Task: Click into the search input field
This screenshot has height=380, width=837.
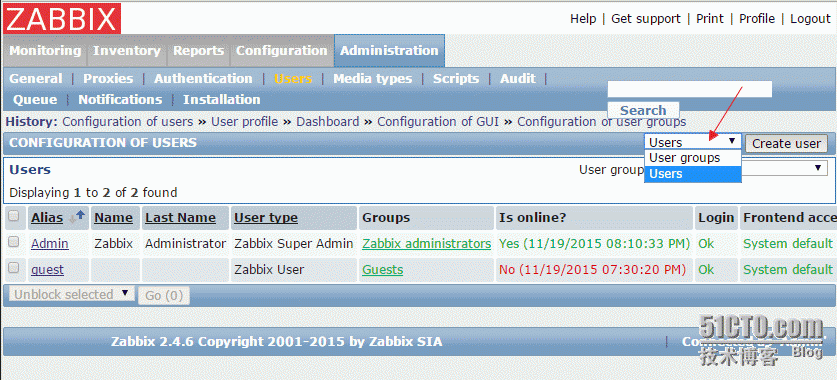Action: click(x=690, y=89)
